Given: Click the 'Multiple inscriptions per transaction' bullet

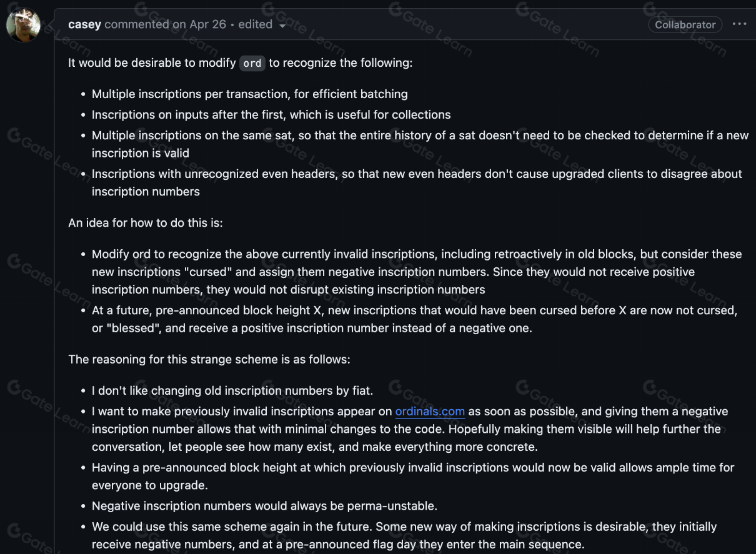Looking at the screenshot, I should click(249, 94).
